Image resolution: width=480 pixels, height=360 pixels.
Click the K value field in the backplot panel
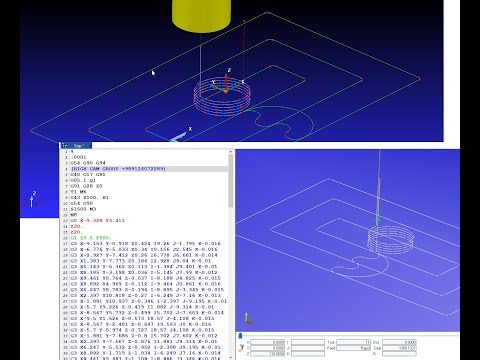click(308, 354)
